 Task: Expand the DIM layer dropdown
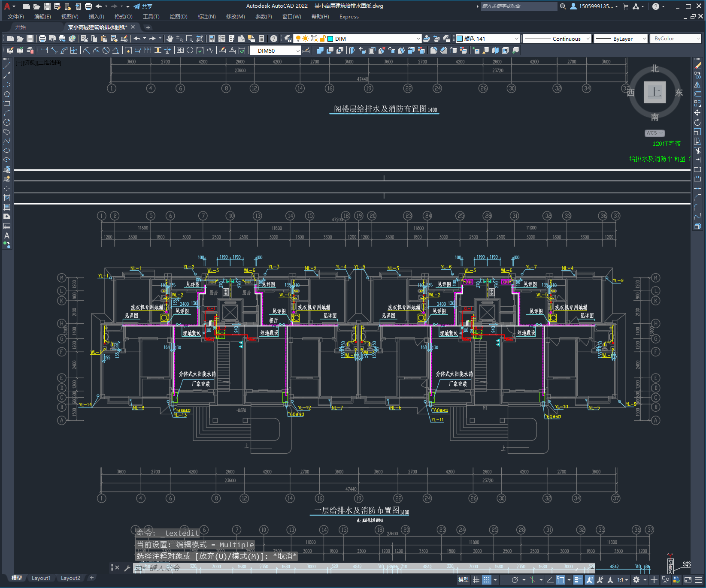point(418,39)
